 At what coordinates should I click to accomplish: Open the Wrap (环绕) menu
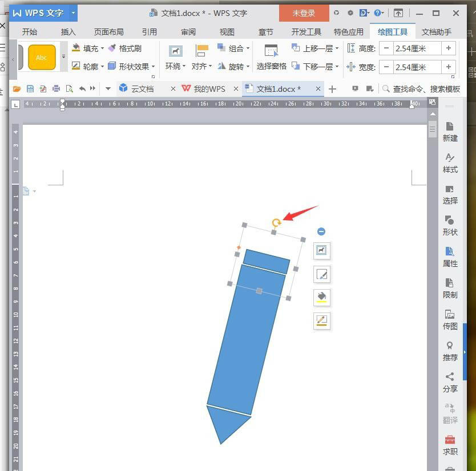pyautogui.click(x=175, y=58)
